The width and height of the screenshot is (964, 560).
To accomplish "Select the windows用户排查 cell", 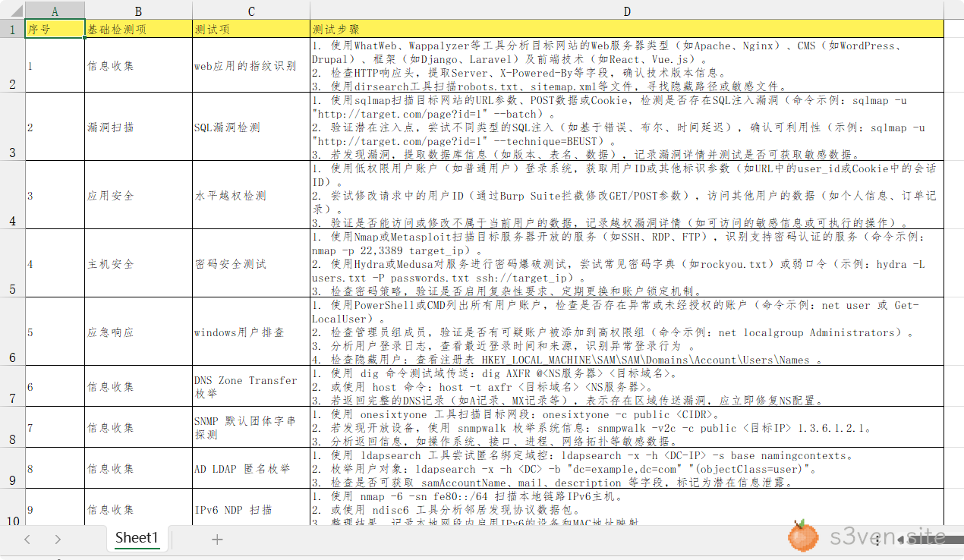I will pos(251,332).
